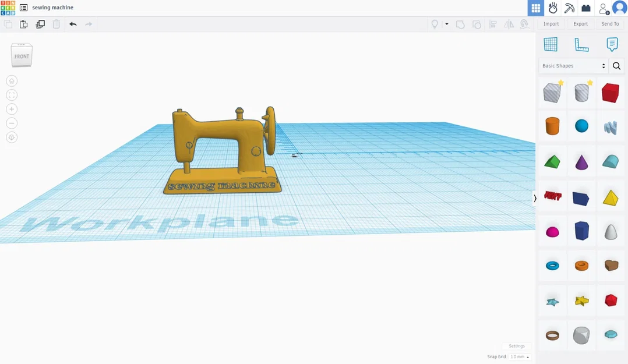This screenshot has height=364, width=628.
Task: Open the Sim Lab icon
Action: [553, 8]
